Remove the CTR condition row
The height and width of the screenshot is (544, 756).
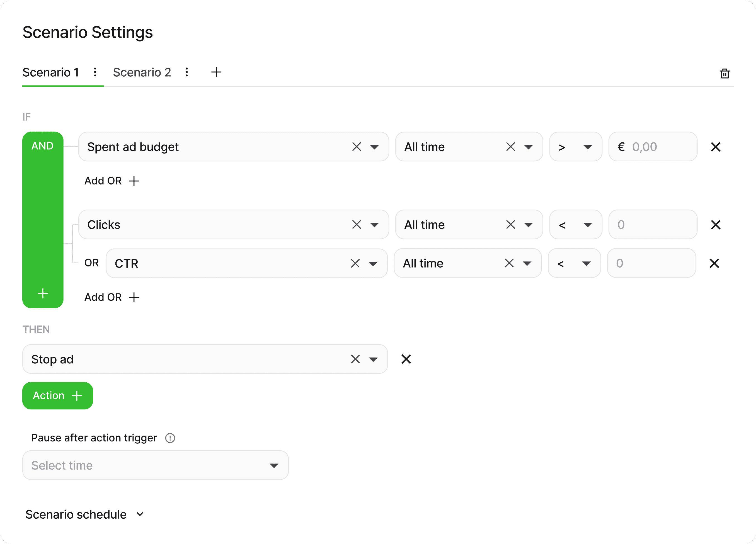coord(714,263)
